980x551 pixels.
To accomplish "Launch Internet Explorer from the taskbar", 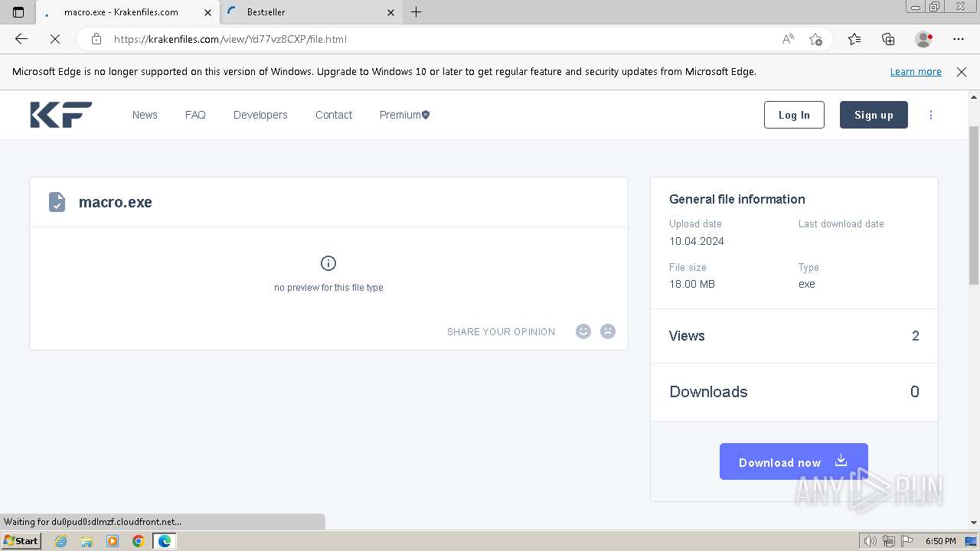I will pos(61,541).
